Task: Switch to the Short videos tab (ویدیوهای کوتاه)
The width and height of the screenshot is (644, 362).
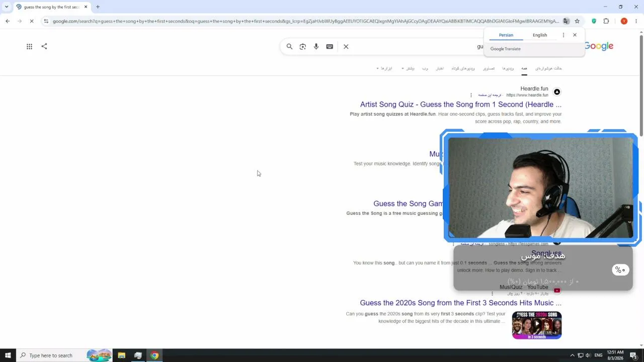Action: click(x=463, y=68)
